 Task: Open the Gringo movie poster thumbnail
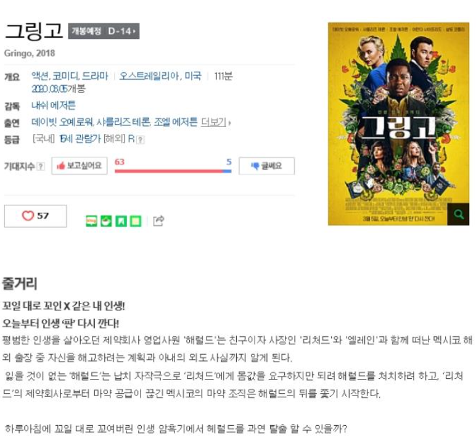398,124
